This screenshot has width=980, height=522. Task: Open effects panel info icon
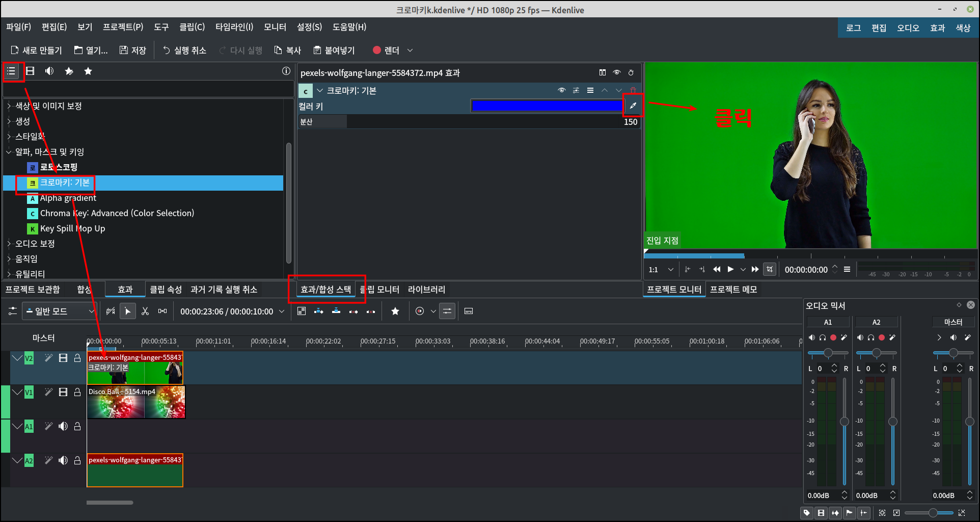pos(286,71)
